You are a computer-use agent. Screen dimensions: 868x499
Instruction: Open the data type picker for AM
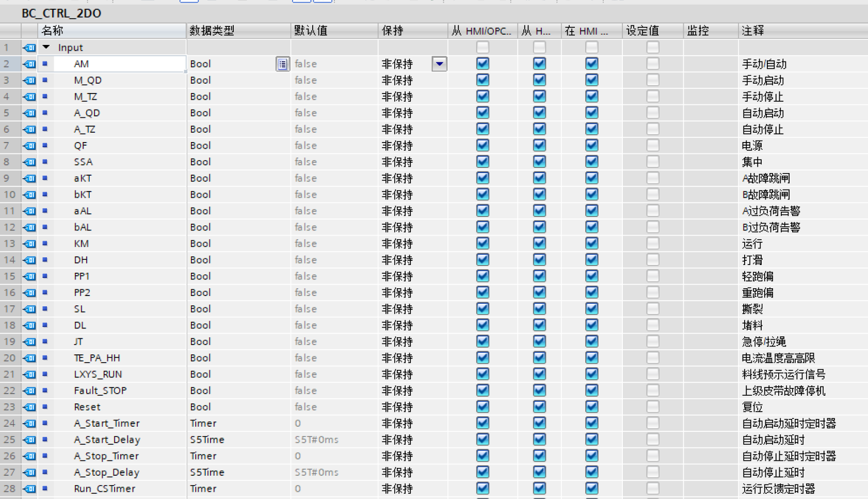click(x=282, y=64)
